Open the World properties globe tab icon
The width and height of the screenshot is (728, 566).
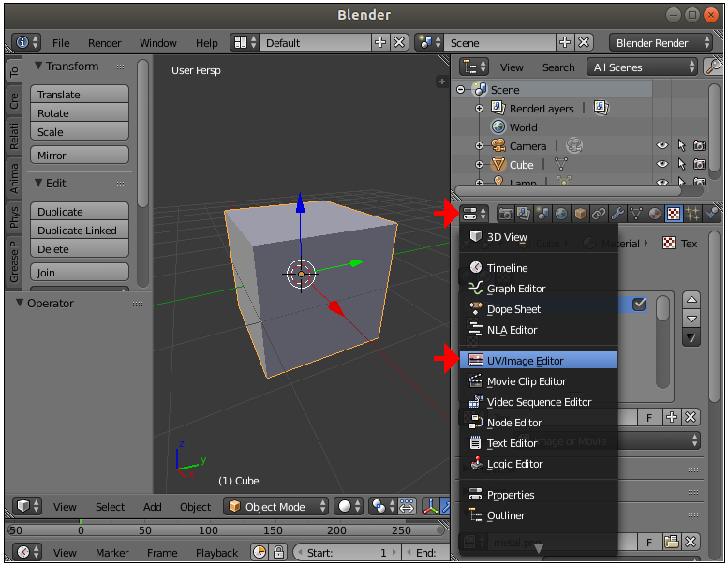tap(561, 214)
